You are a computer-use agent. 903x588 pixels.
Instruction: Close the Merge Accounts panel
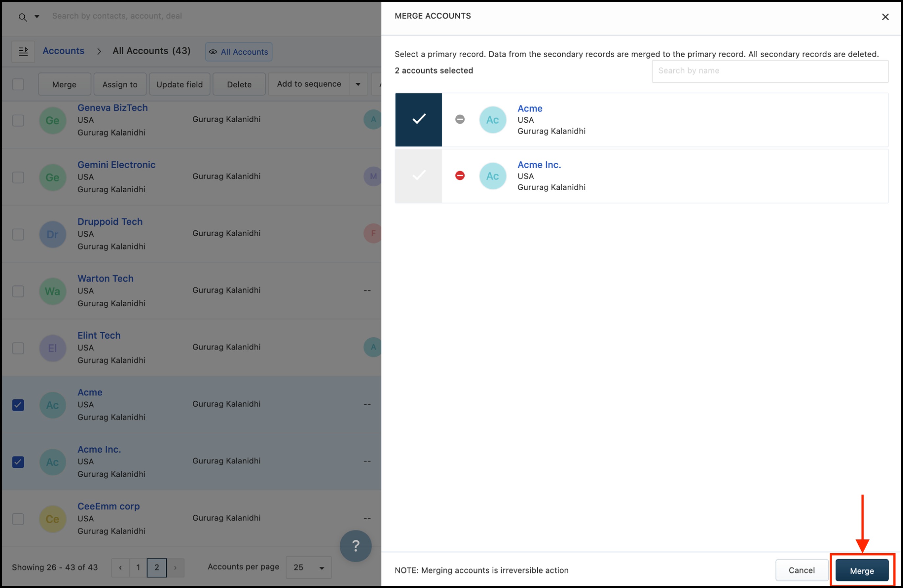click(x=885, y=17)
